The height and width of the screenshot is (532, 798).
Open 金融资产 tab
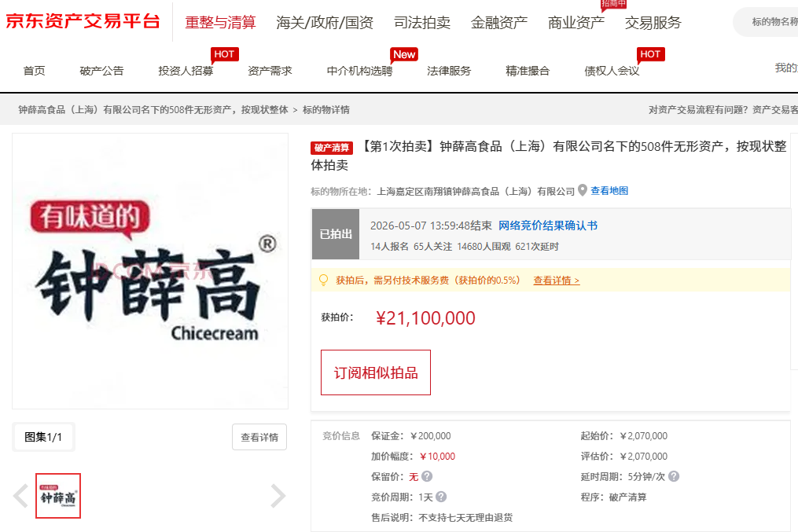(x=499, y=22)
